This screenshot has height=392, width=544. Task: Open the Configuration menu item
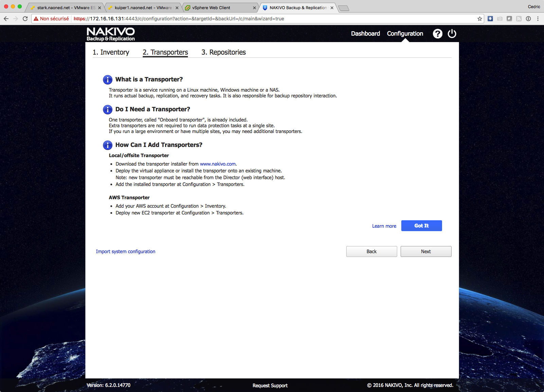pos(405,34)
